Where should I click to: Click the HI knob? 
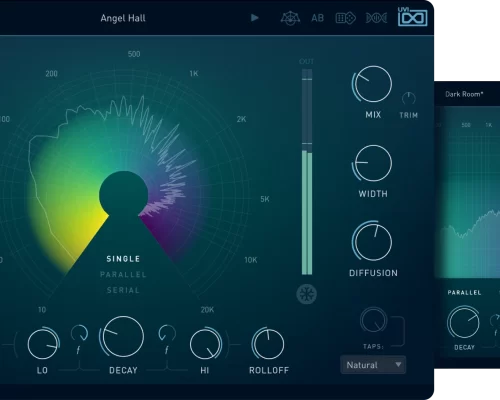(x=206, y=344)
